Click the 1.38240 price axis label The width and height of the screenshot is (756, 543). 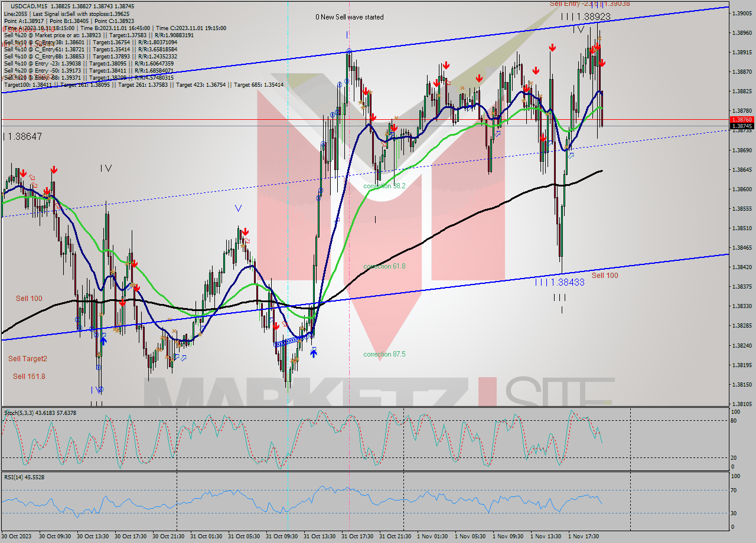coord(742,346)
